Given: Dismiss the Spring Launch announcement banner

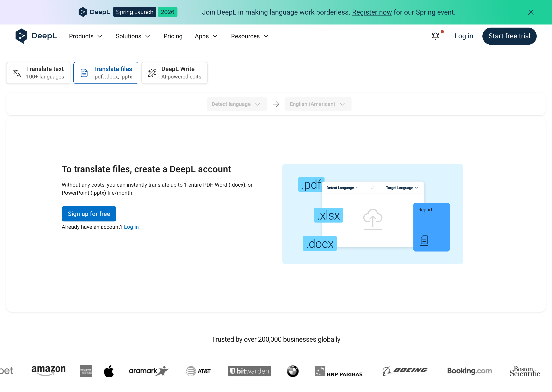Looking at the screenshot, I should click(x=531, y=12).
